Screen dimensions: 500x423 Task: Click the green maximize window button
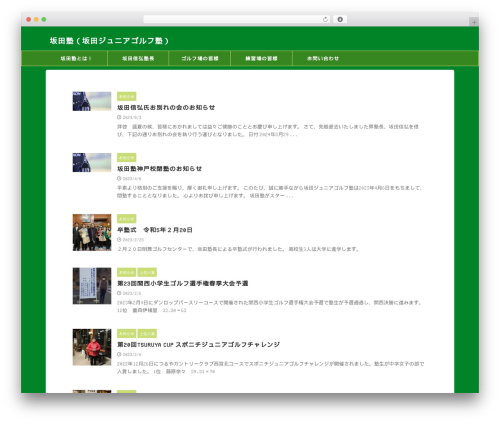tap(44, 19)
